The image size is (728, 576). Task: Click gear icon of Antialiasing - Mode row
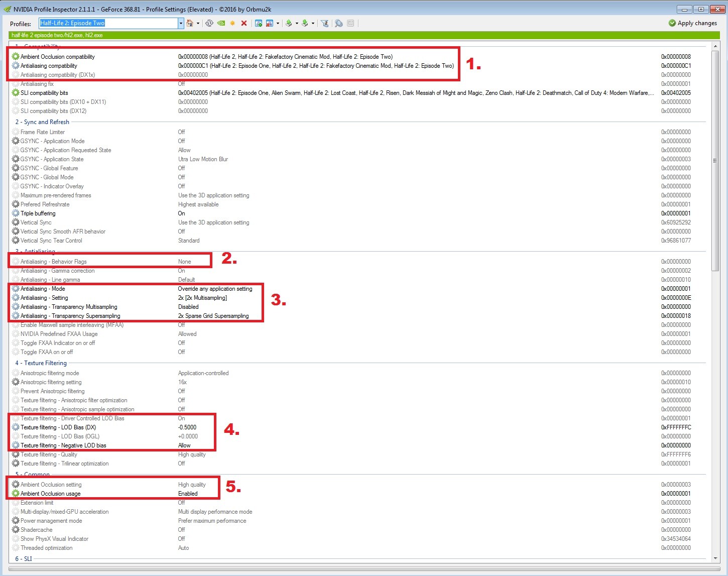click(x=16, y=289)
